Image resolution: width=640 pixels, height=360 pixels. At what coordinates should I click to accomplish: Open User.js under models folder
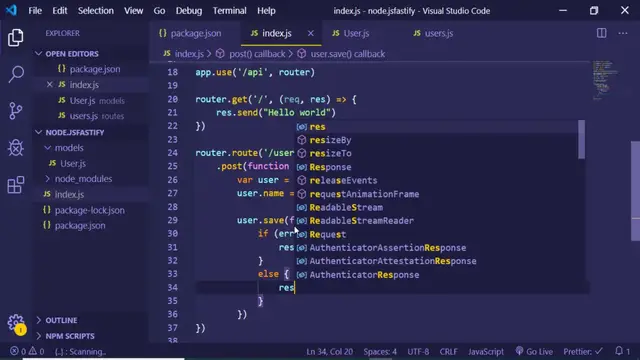pyautogui.click(x=73, y=163)
